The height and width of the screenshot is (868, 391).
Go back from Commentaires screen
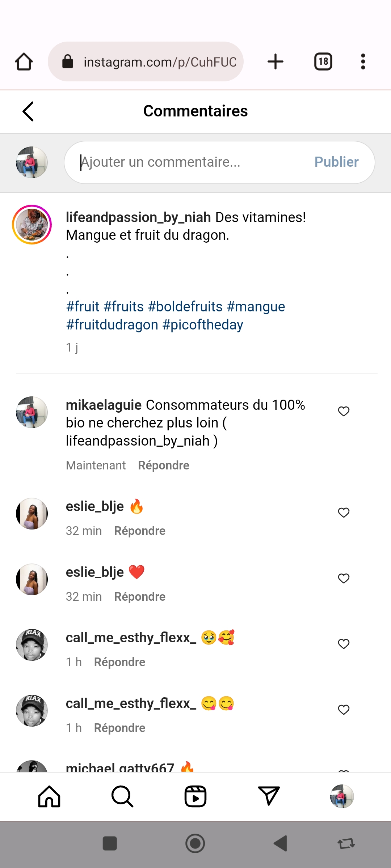coord(28,111)
